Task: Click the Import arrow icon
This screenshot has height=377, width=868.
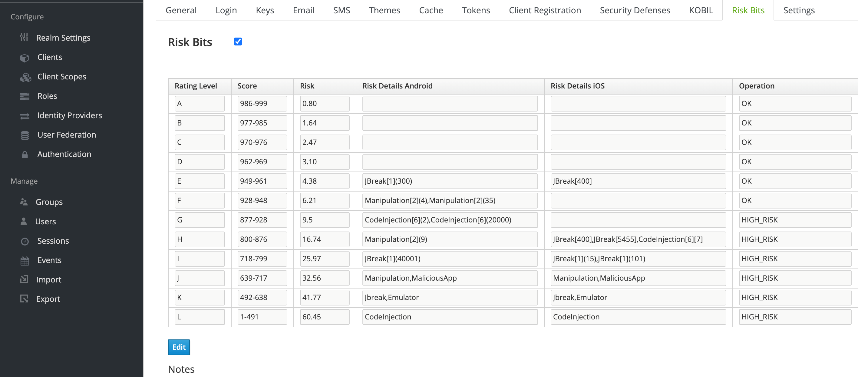Action: click(24, 279)
